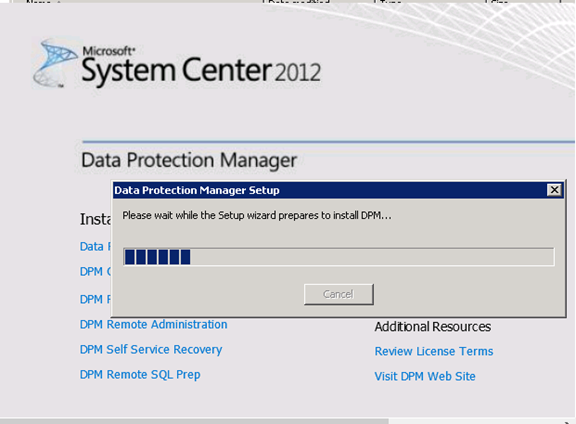Open DPM Self Service Recovery link
Image resolution: width=576 pixels, height=424 pixels.
[151, 349]
